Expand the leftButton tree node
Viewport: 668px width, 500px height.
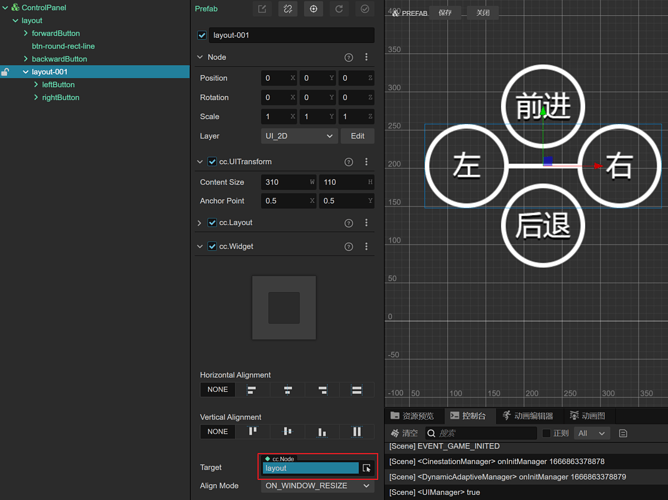tap(36, 85)
